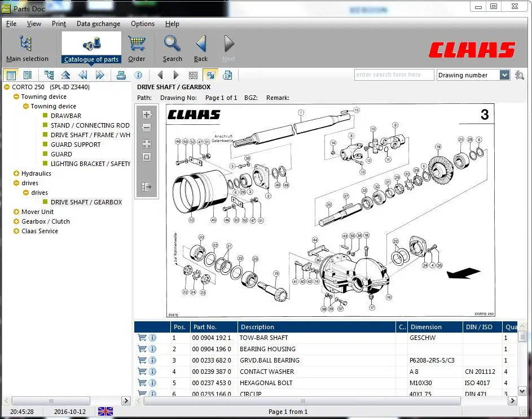Click the parts table horizontal scrollbar thumb

[302, 401]
